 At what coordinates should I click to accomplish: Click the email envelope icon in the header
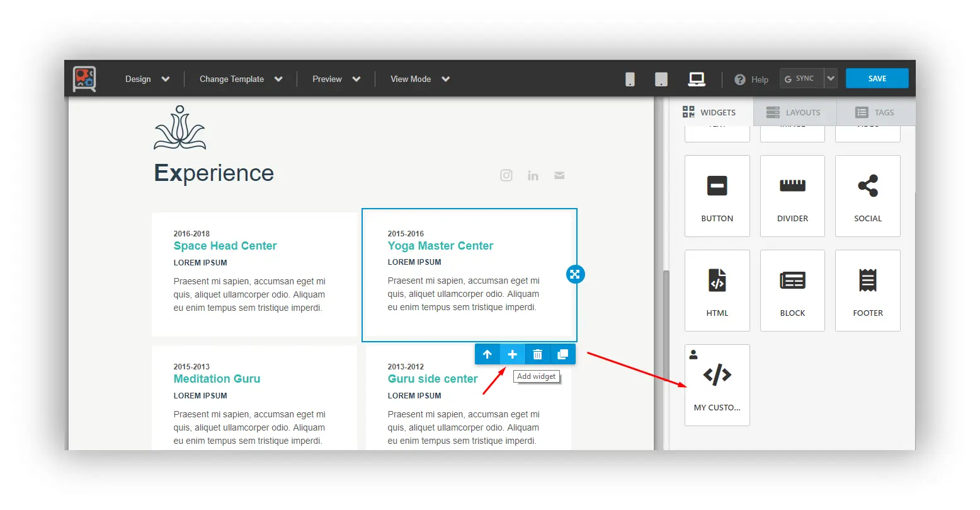point(559,175)
